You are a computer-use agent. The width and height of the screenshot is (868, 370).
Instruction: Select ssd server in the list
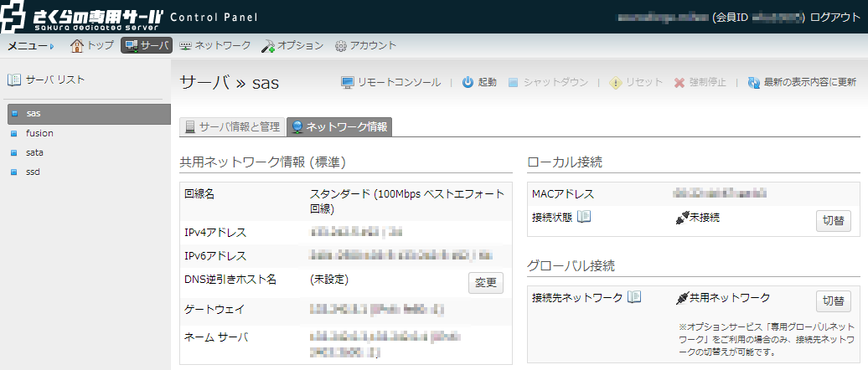click(x=33, y=172)
